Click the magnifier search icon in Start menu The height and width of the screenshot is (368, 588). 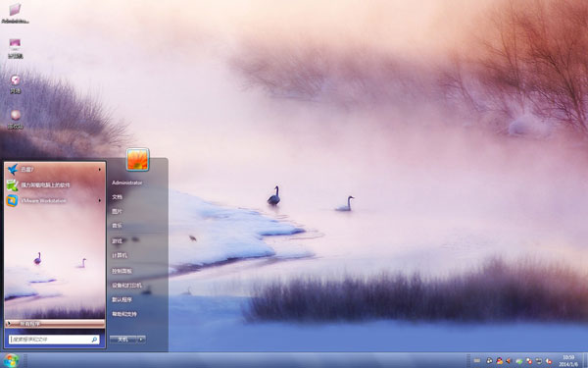pos(94,340)
